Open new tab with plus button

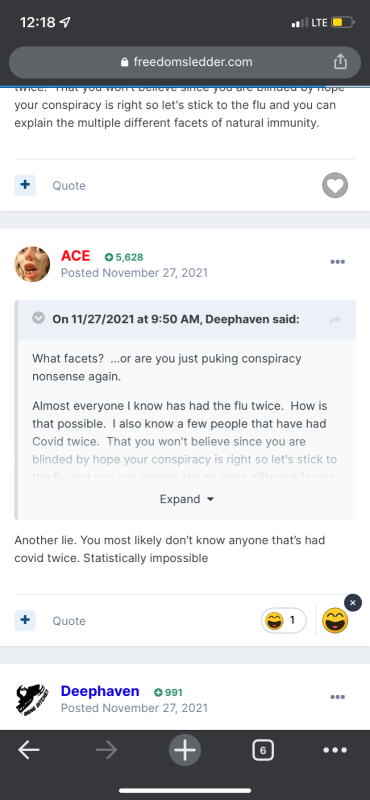185,750
